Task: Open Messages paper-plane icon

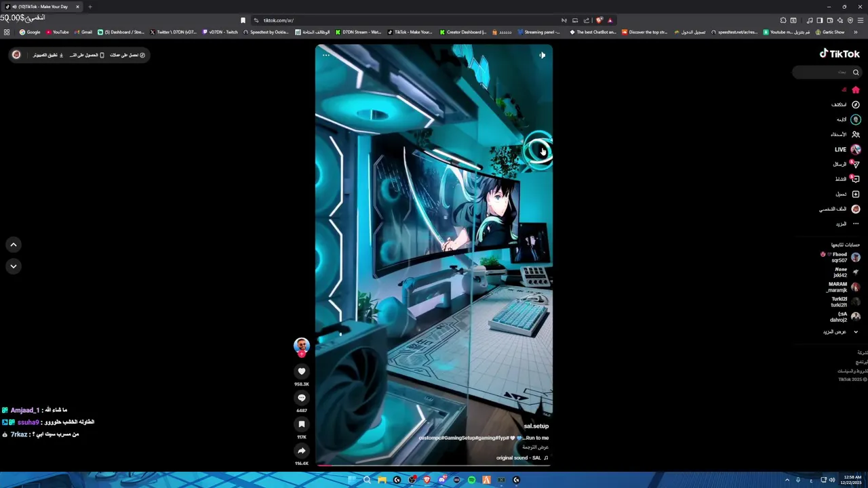Action: 856,164
